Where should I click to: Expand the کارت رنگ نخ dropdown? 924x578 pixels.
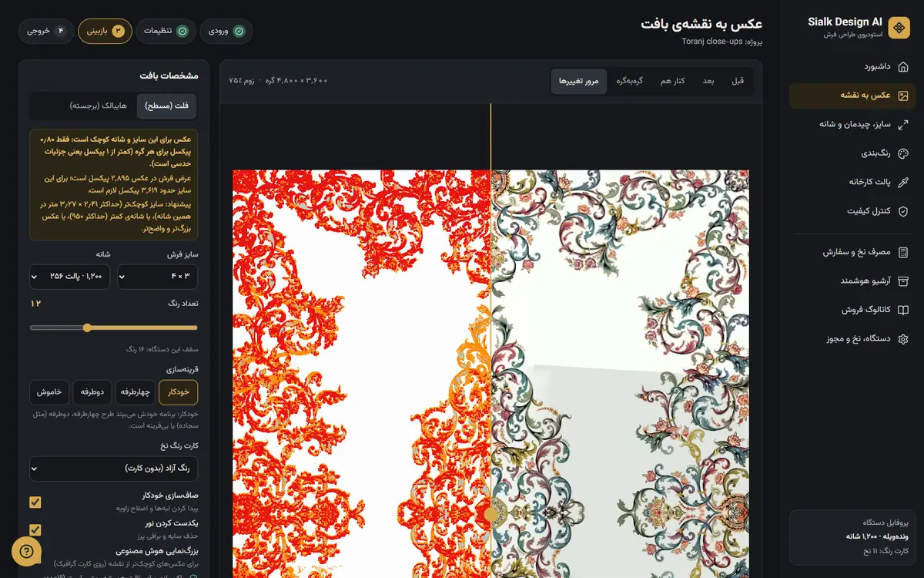coord(114,468)
